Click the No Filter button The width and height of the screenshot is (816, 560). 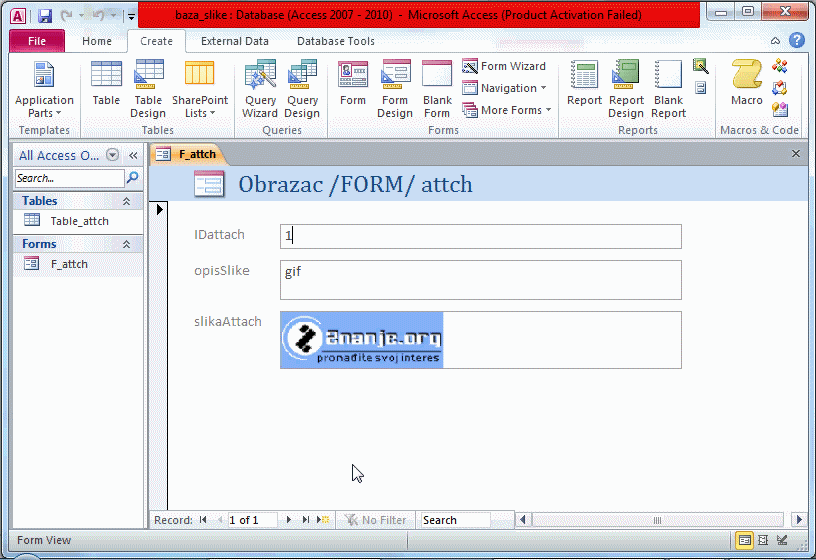pyautogui.click(x=375, y=520)
